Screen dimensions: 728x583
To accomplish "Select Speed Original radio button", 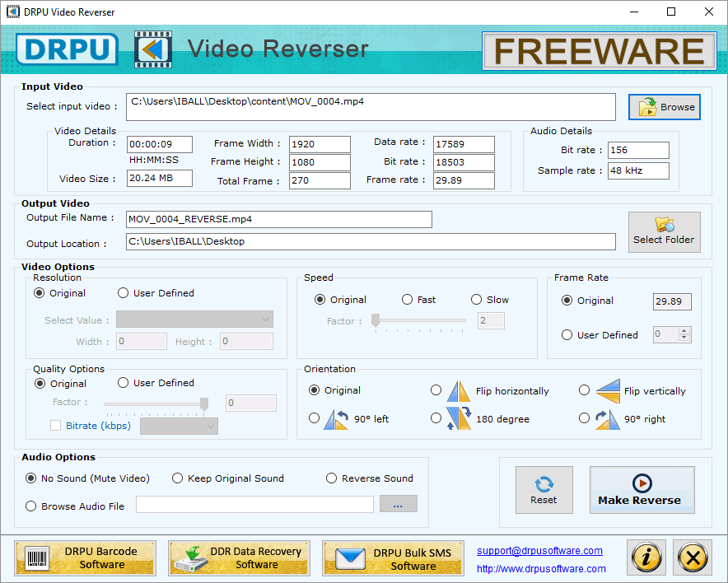I will coord(320,300).
